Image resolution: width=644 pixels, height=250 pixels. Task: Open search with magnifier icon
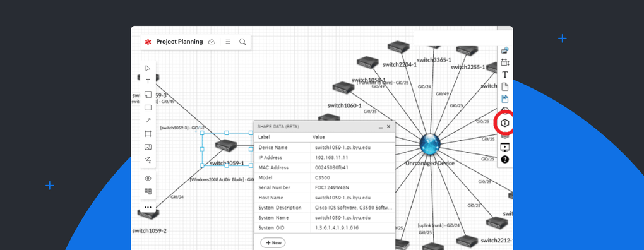[x=242, y=42]
